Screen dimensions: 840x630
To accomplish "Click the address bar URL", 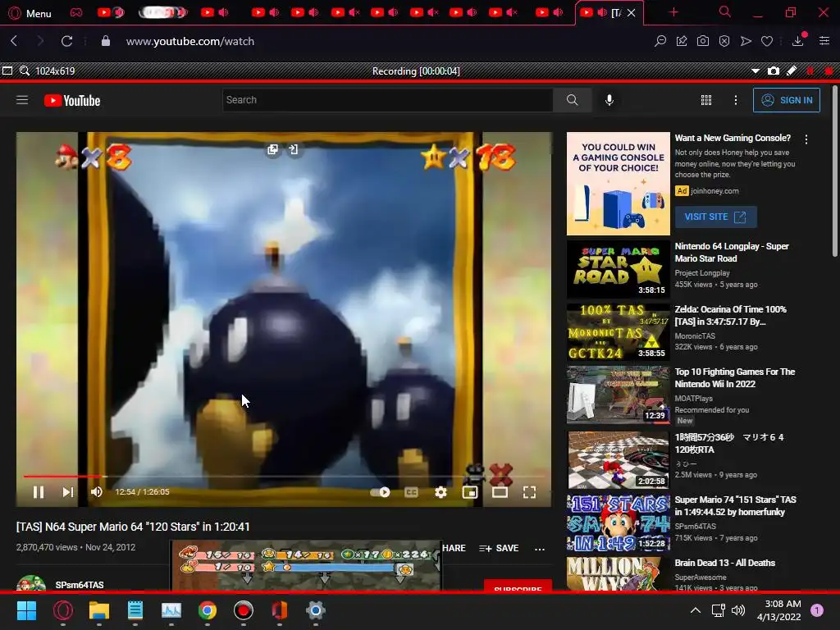I will pos(190,41).
